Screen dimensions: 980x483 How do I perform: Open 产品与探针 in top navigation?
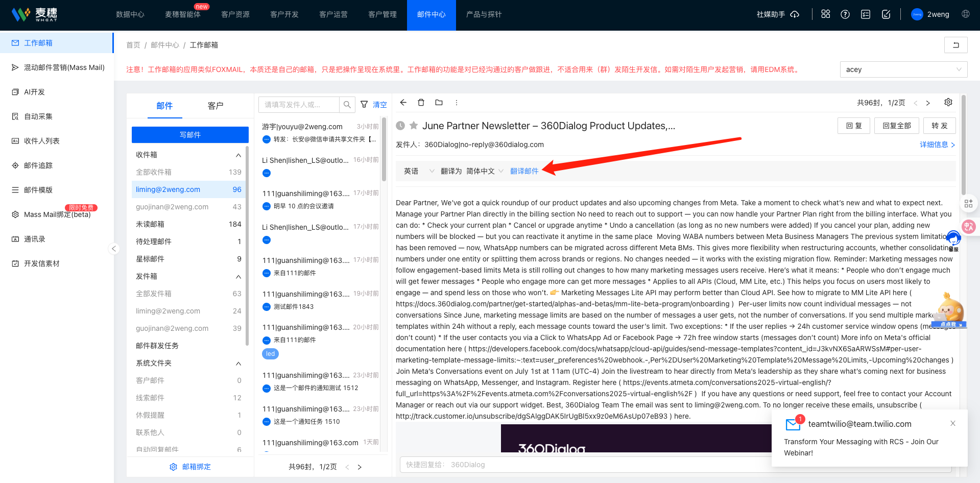(x=484, y=14)
